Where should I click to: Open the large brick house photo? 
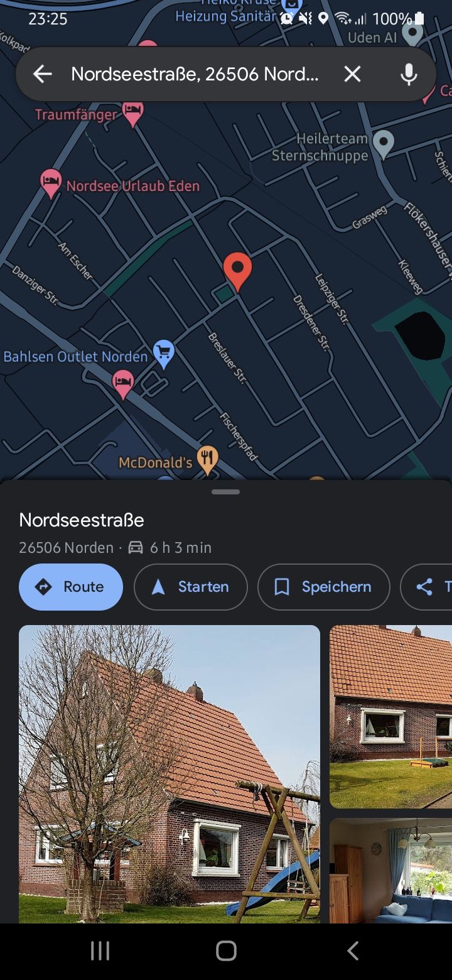click(x=169, y=774)
